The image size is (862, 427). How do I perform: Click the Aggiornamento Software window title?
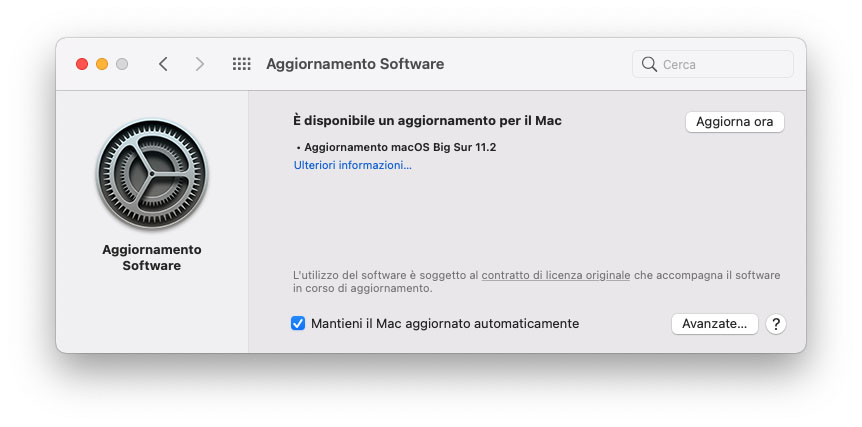point(355,64)
